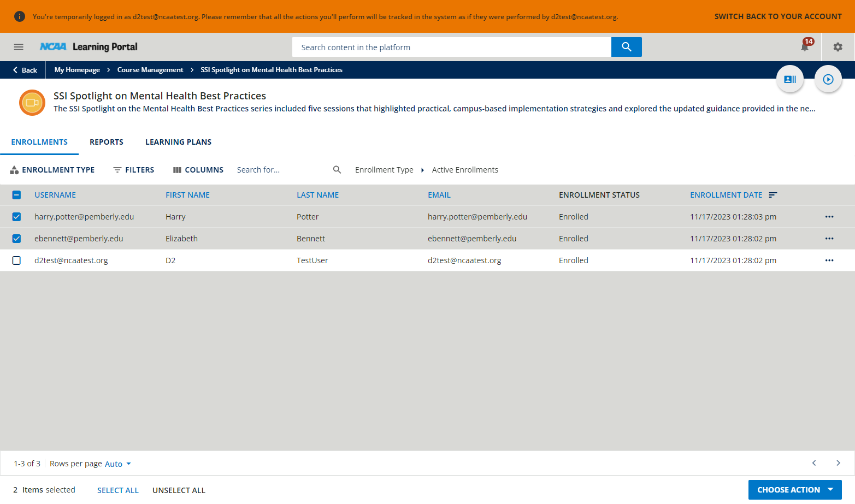Open the Columns chooser
This screenshot has width=855, height=504.
(198, 170)
